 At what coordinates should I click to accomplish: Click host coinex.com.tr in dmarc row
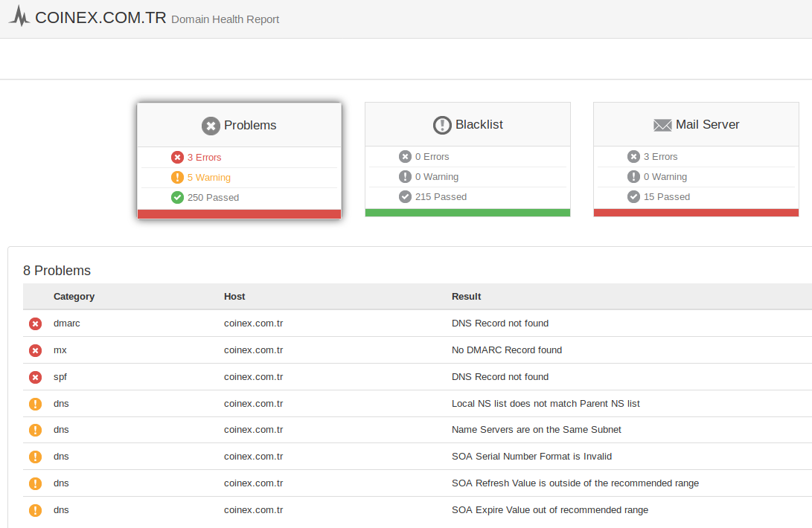[253, 323]
